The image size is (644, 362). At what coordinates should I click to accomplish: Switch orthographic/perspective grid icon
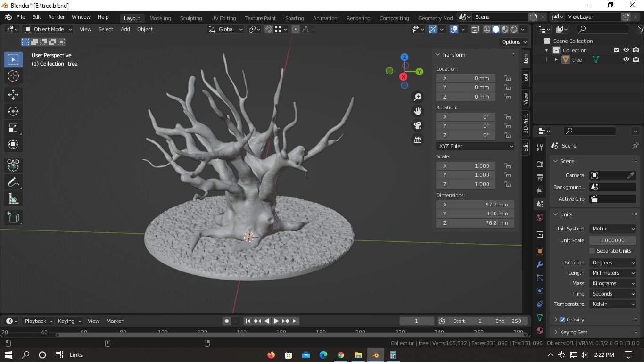click(418, 140)
